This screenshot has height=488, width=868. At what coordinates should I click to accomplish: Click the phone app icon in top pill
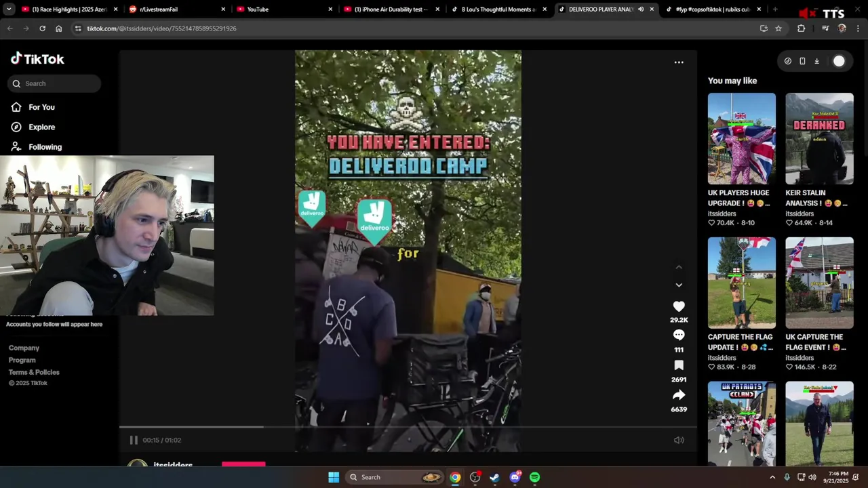[802, 61]
